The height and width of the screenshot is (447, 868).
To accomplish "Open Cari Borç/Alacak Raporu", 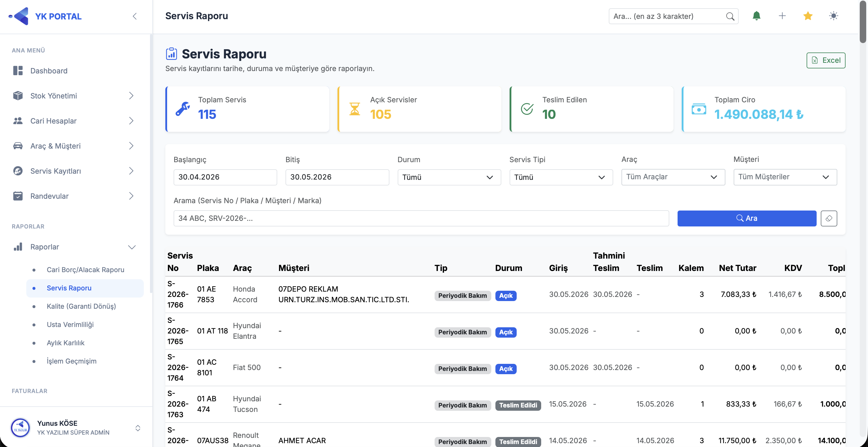I will coord(85,269).
